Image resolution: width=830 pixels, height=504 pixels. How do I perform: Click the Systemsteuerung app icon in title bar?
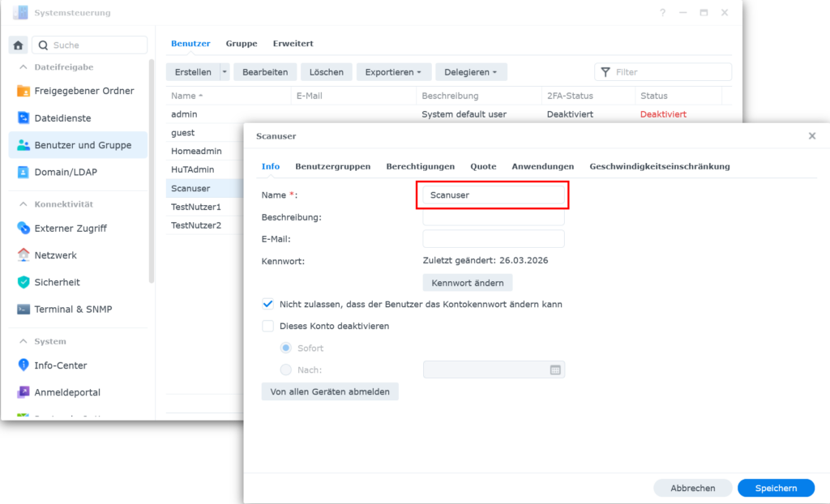20,12
